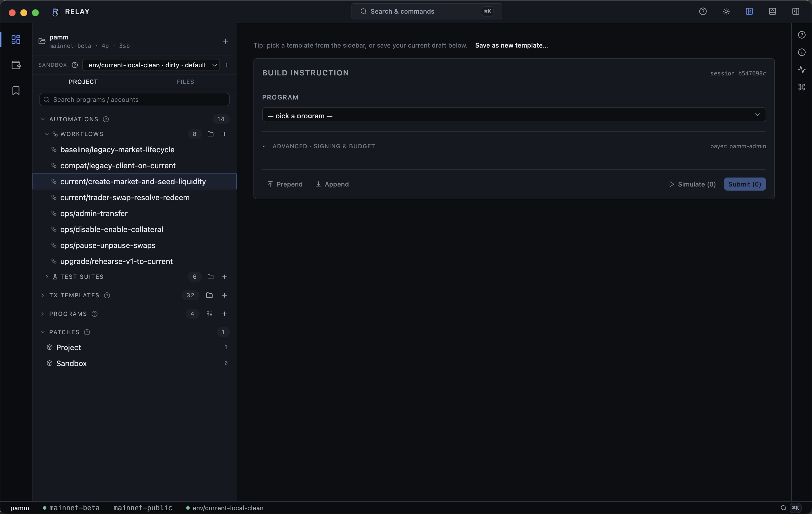Click plus icon next to pamm project

click(x=225, y=41)
